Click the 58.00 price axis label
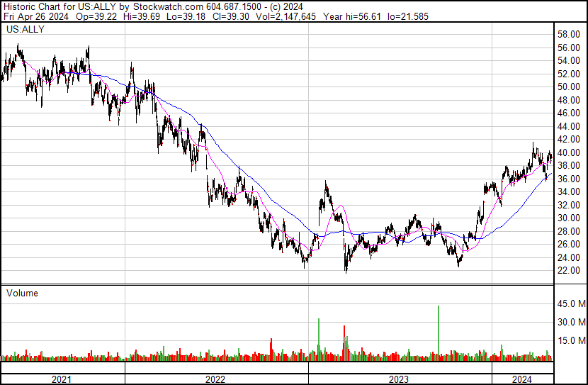 pos(568,35)
